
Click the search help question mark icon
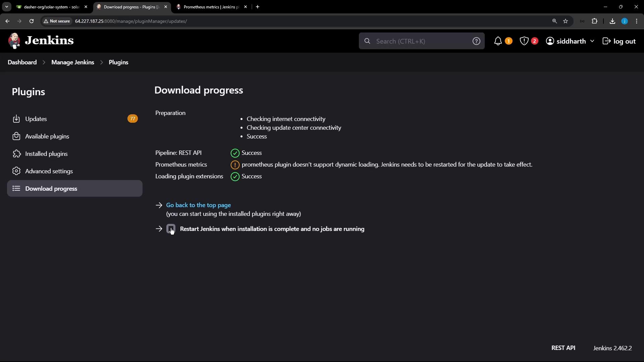click(x=476, y=41)
